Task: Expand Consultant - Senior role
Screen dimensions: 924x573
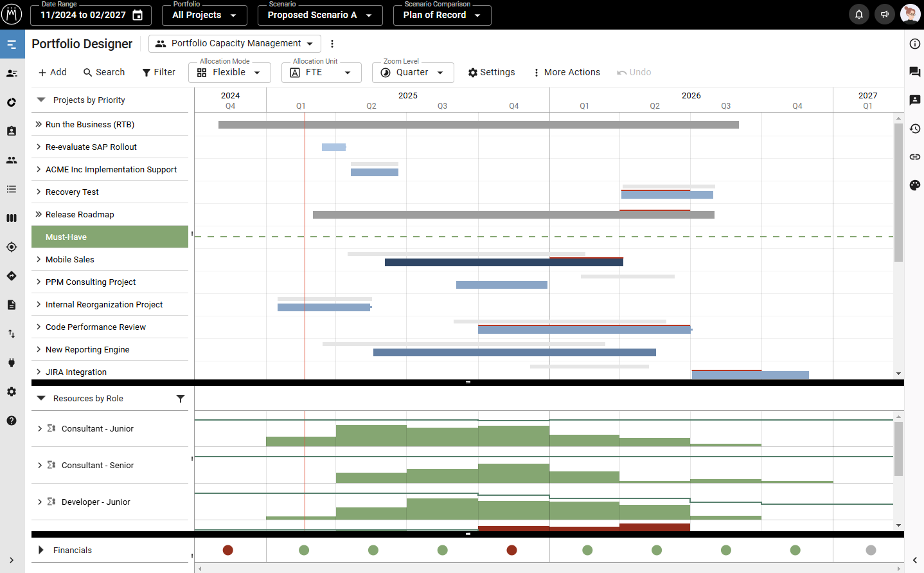Action: [40, 466]
